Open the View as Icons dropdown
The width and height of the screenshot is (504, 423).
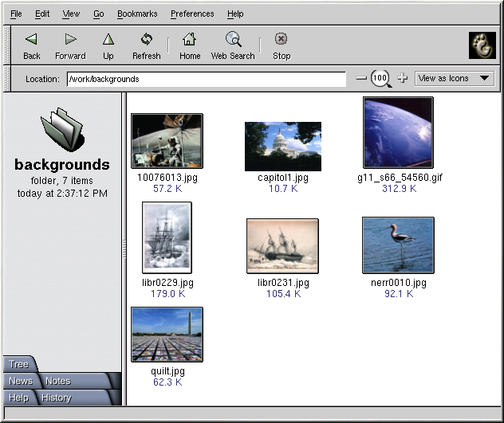point(455,78)
